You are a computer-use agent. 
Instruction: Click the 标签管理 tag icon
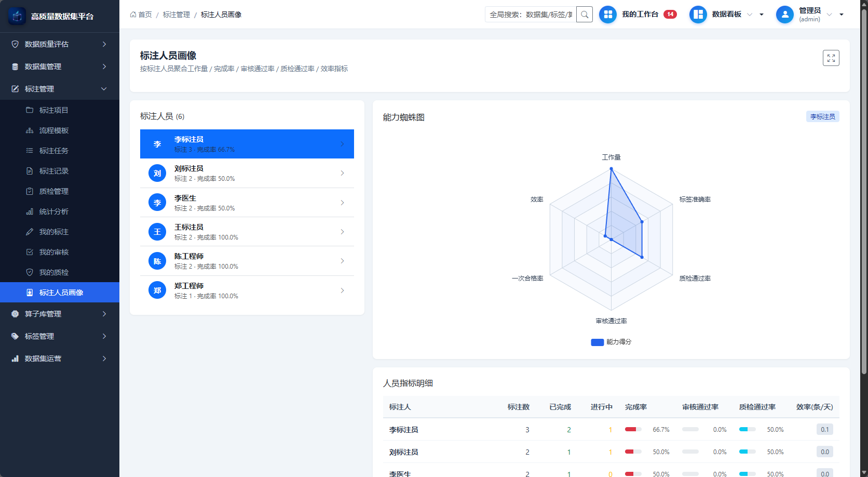tap(15, 336)
